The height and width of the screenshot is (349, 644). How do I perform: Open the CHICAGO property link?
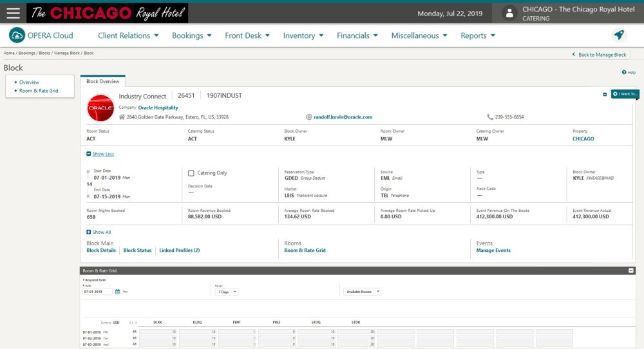(x=583, y=139)
